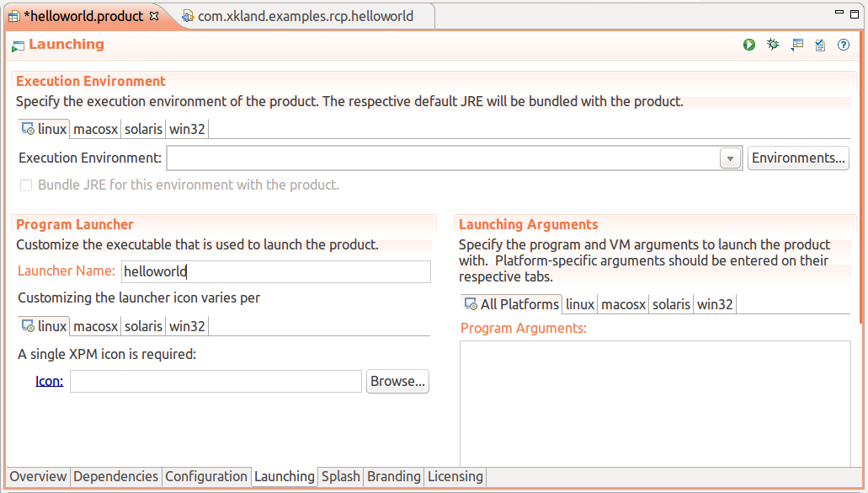Switch to the com.xkland.examples.rcp.helloworld editor tab
868x493 pixels.
(305, 16)
